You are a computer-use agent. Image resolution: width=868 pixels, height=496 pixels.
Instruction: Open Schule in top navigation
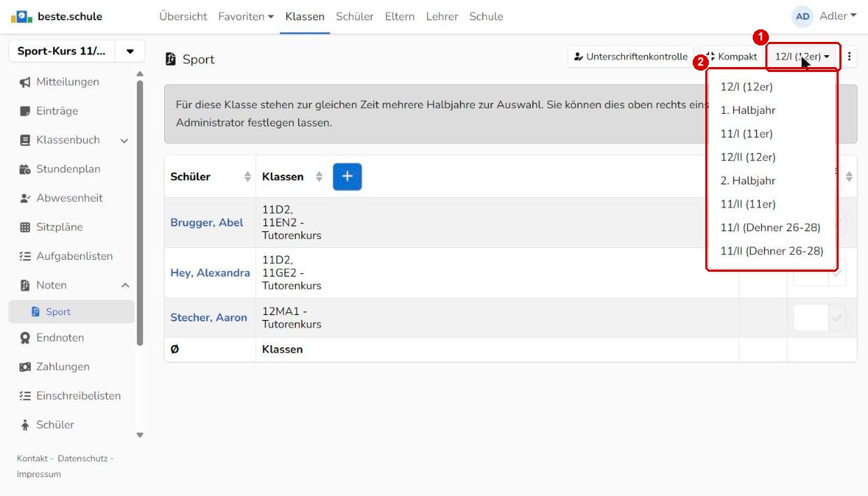tap(486, 16)
